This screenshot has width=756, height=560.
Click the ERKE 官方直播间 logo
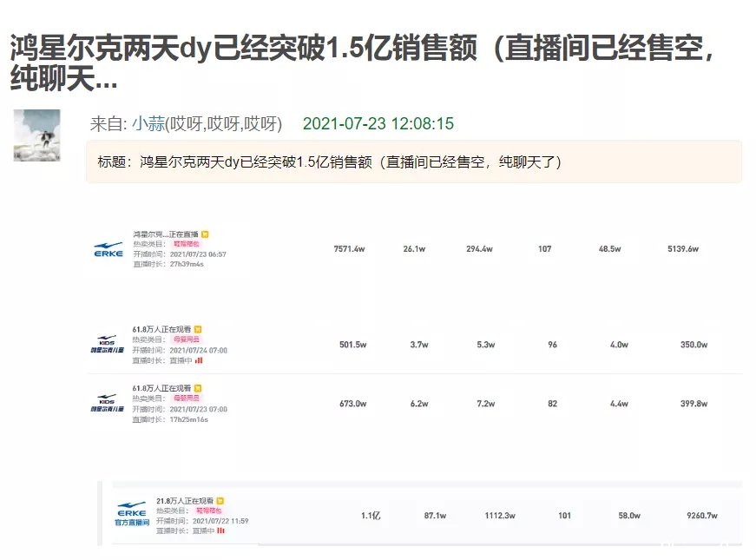132,514
